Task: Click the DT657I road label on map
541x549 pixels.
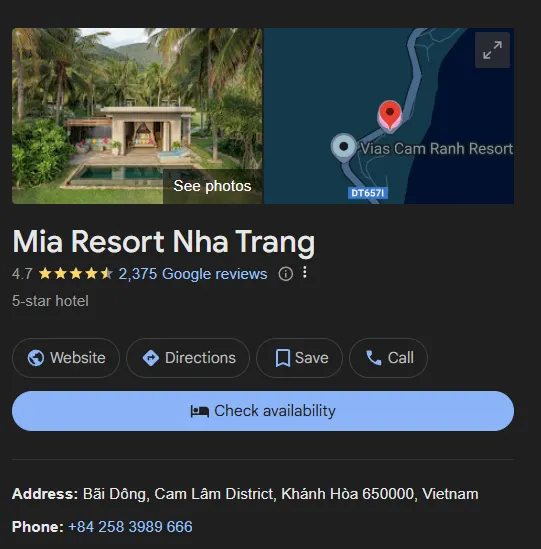Action: [368, 193]
